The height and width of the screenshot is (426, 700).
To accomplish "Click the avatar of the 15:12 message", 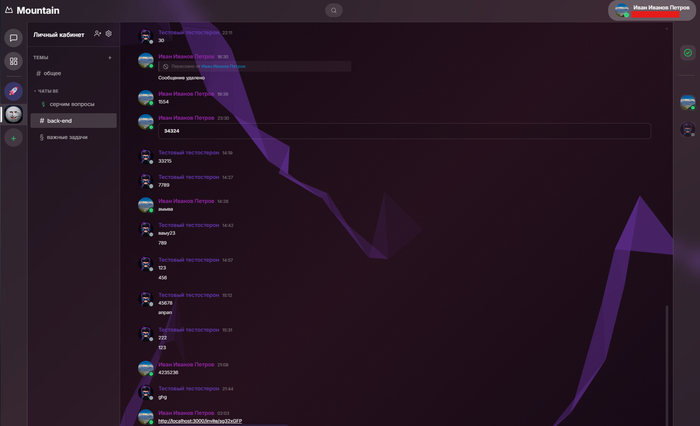I will [146, 299].
